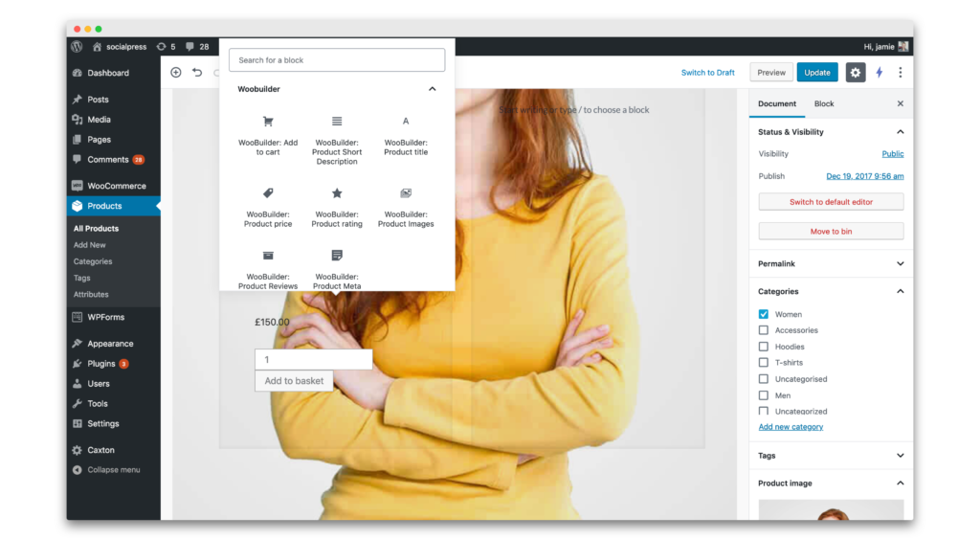
Task: Open comments bubble showing 28 in admin bar
Action: [x=197, y=46]
